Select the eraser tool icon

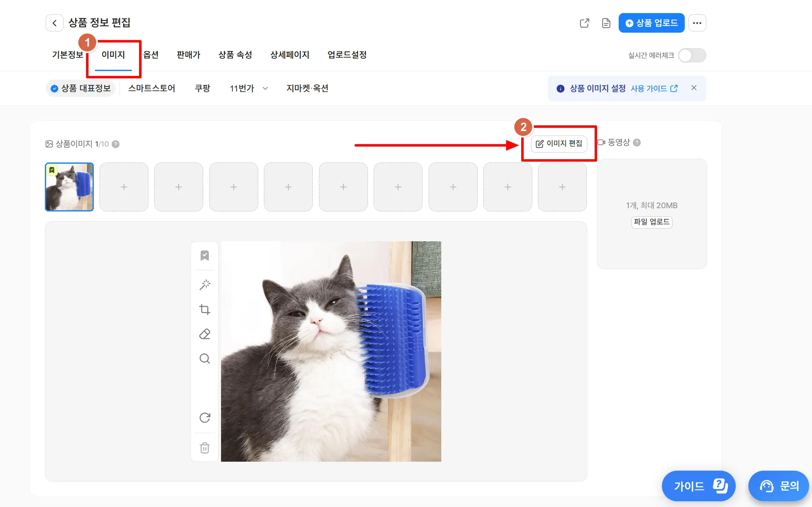(x=205, y=334)
